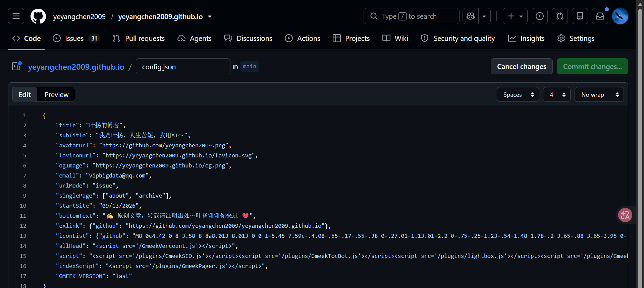
Task: Open the yeyangchen2009.github.io repo header link
Action: click(x=160, y=16)
